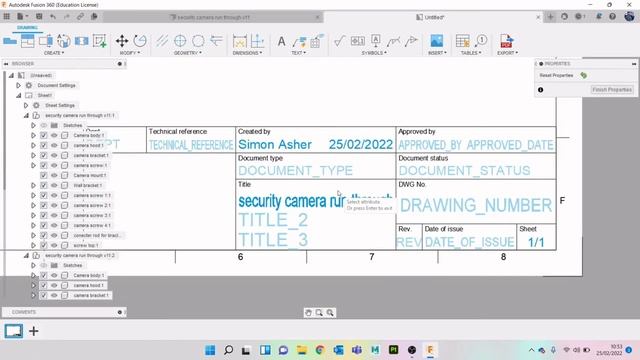Toggle visibility of conecter rod for bracket

click(54, 236)
